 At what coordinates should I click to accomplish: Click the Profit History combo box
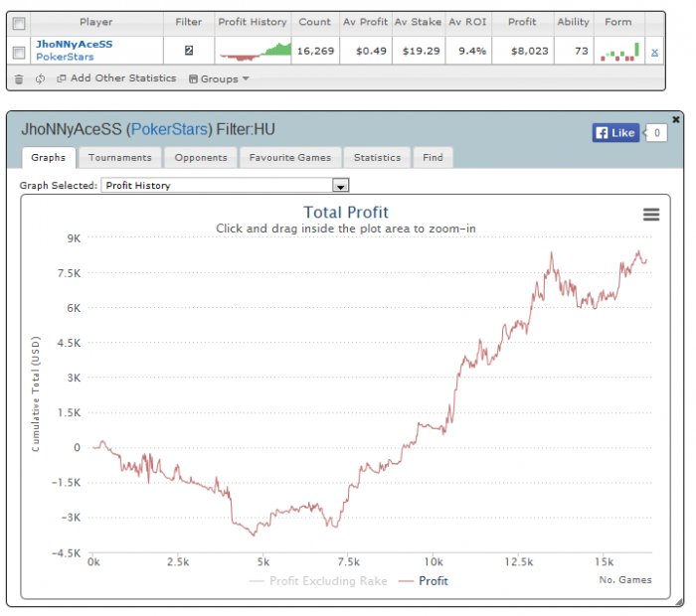(225, 186)
